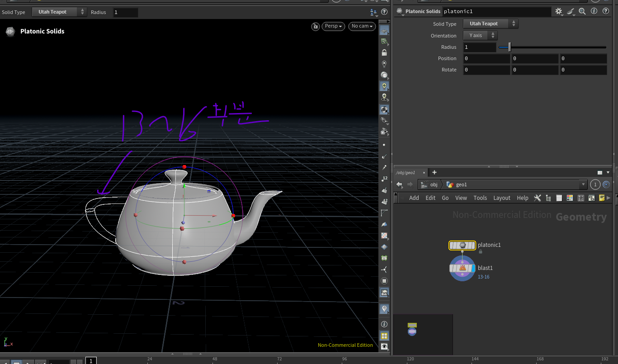Viewport: 618px width, 364px height.
Task: Click the viewport help question mark icon
Action: pyautogui.click(x=384, y=12)
